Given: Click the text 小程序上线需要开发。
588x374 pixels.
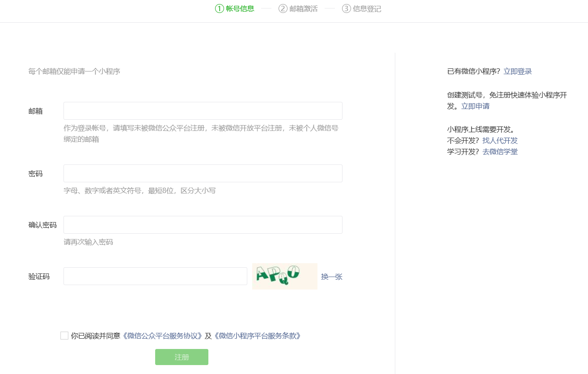Looking at the screenshot, I should tap(481, 130).
